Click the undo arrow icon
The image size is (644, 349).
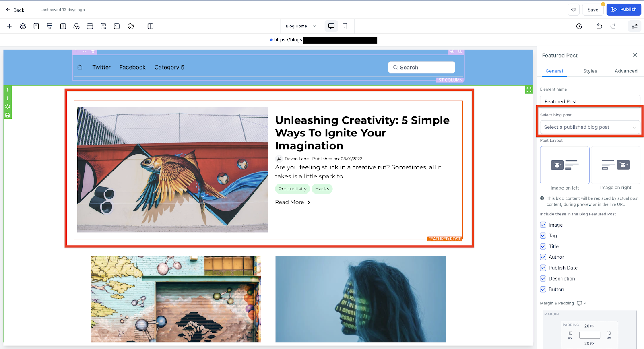click(599, 26)
